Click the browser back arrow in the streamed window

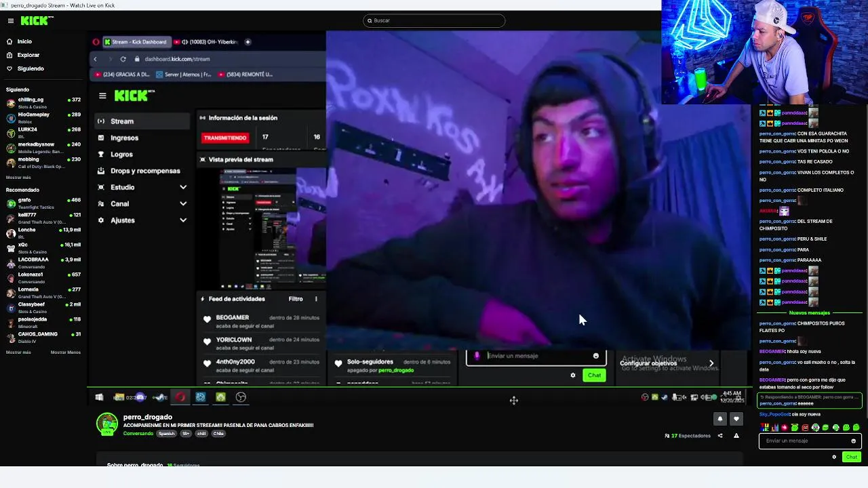(96, 59)
